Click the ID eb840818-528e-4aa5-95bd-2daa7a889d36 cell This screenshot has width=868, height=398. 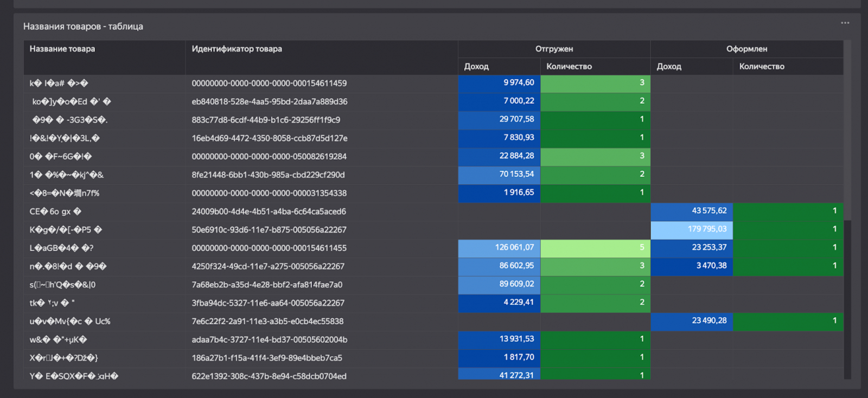coord(270,102)
